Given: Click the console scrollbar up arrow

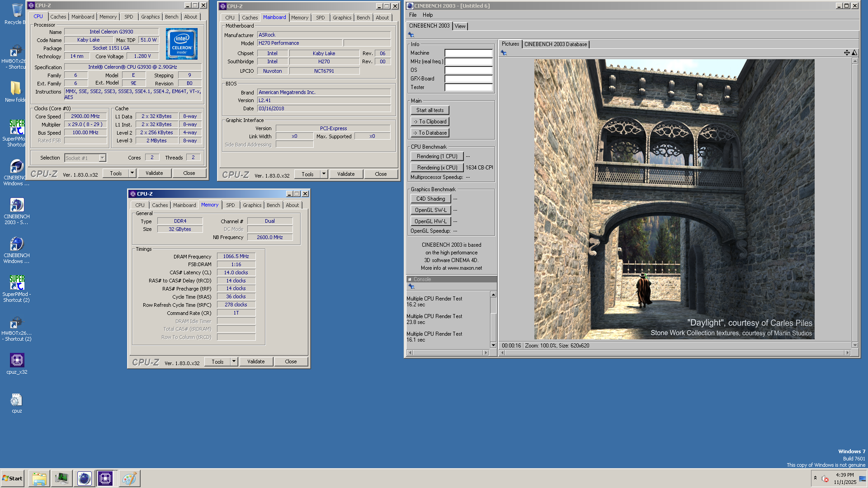Looking at the screenshot, I should coord(493,295).
